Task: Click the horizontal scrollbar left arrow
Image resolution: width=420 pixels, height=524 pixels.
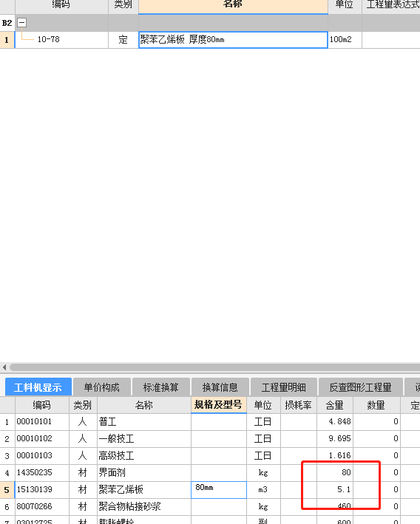Action: point(4,367)
